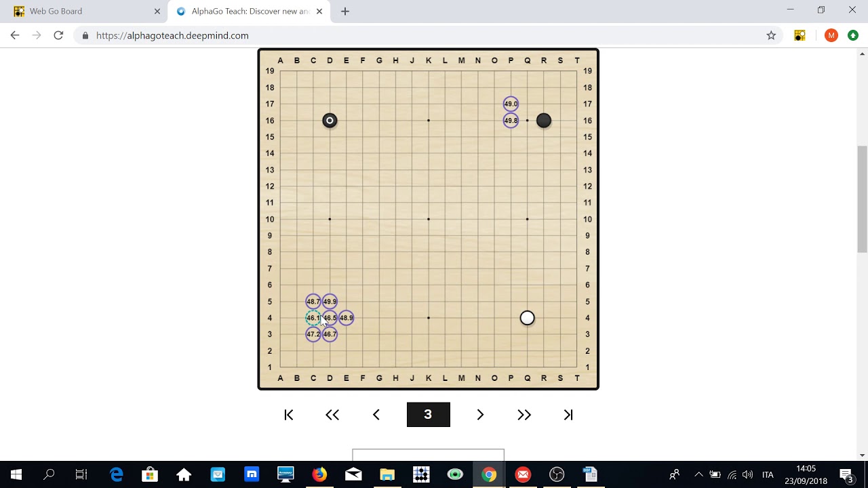Open the Chrome profile M avatar
Image resolution: width=868 pixels, height=488 pixels.
[x=831, y=35]
